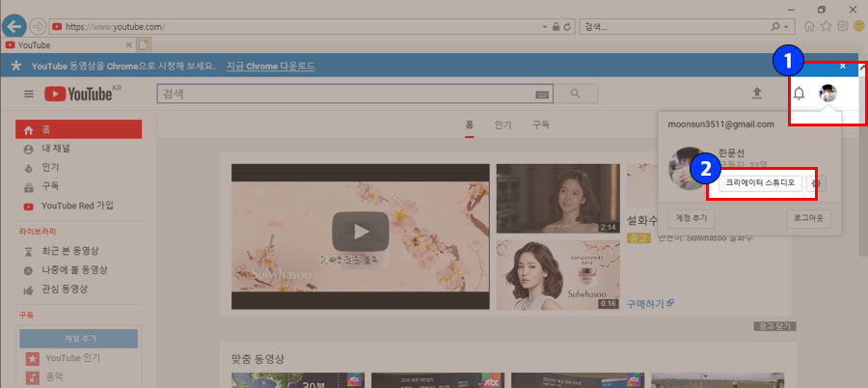Click the smiley feedback icon

pyautogui.click(x=859, y=27)
